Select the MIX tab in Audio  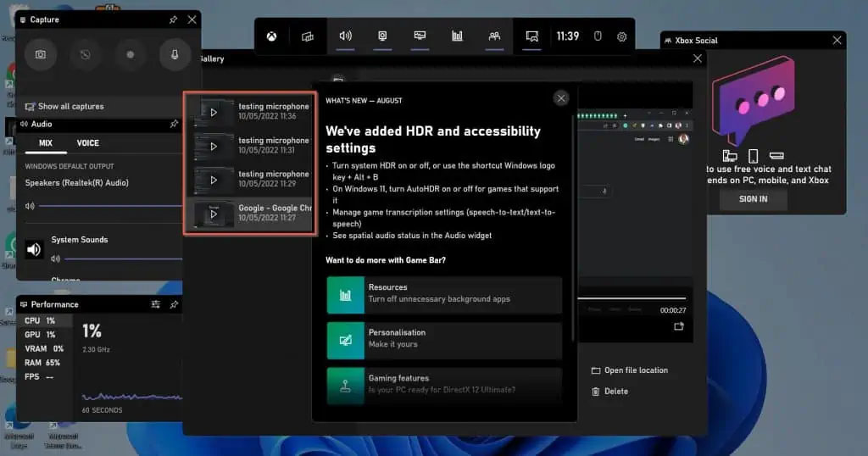46,143
